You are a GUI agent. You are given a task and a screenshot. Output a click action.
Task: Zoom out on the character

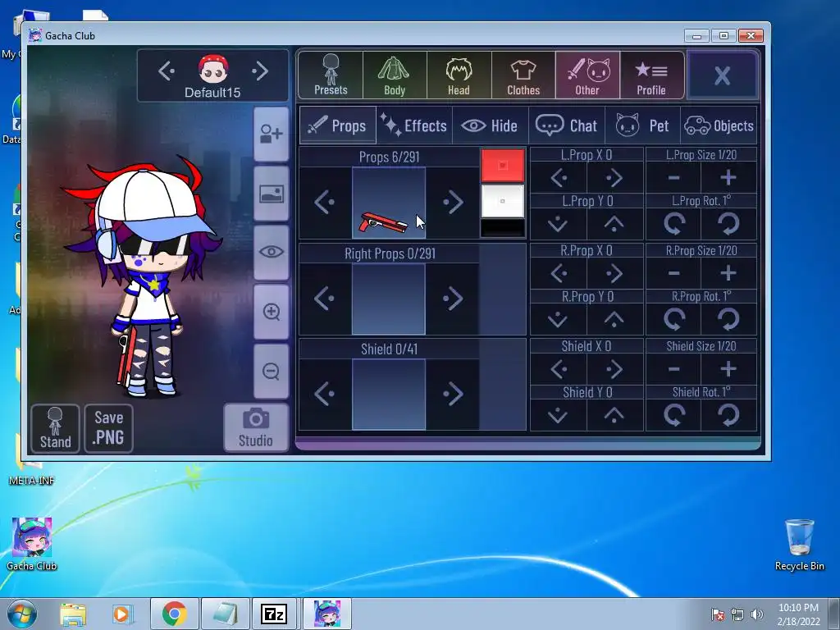[271, 372]
